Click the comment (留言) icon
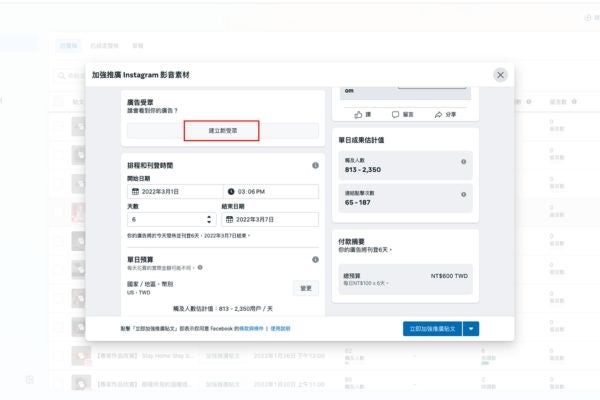Image resolution: width=600 pixels, height=400 pixels. [x=395, y=115]
